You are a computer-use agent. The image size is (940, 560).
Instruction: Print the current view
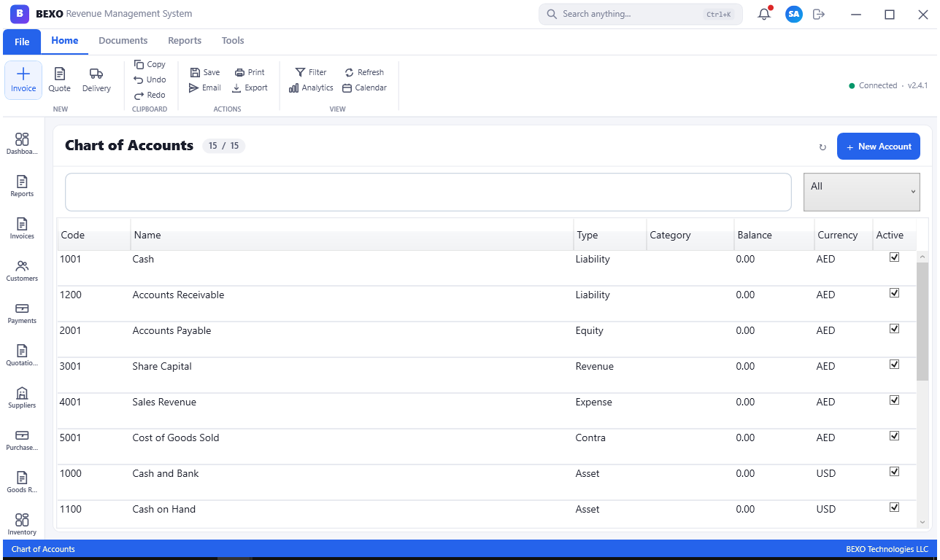250,72
